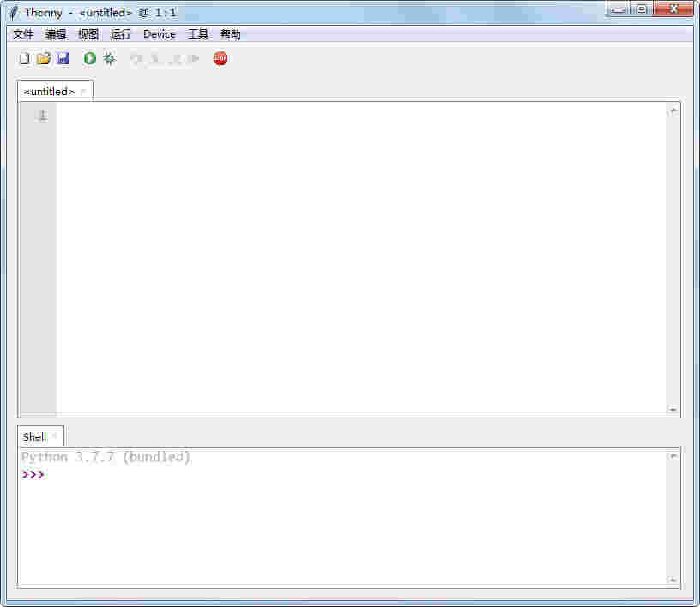Create a new file with New icon
This screenshot has height=607, width=700.
24,57
